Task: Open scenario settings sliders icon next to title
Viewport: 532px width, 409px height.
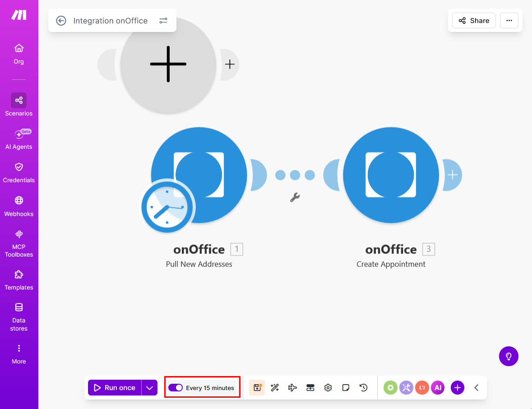Action: click(x=163, y=21)
